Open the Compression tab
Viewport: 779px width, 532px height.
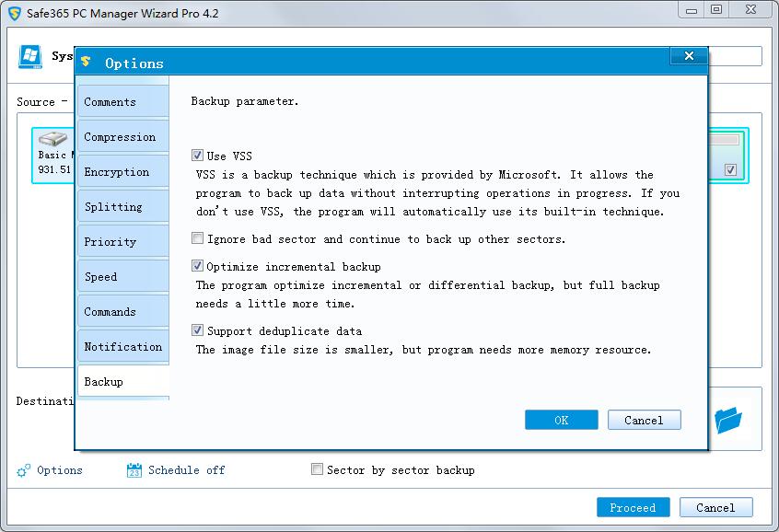pyautogui.click(x=121, y=137)
